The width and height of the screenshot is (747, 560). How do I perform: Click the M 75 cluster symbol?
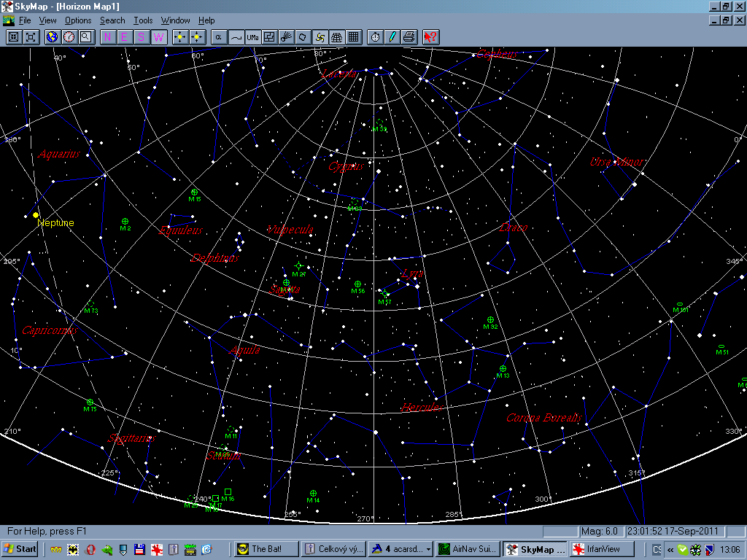tap(90, 402)
